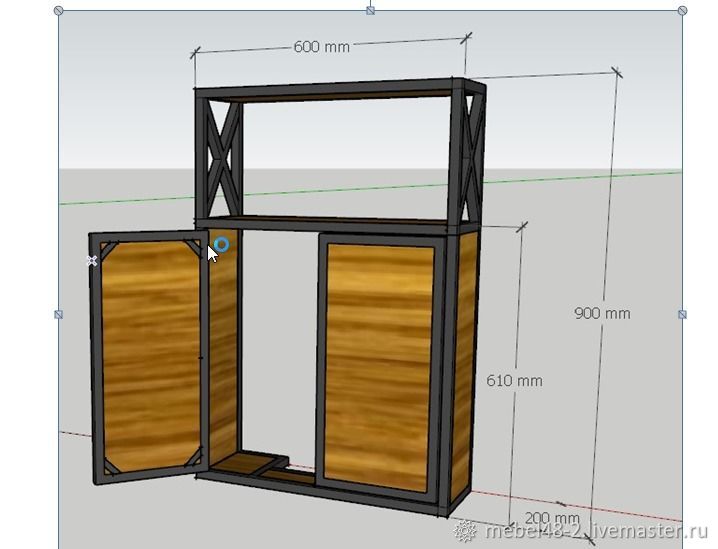Click the left-middle resize handle
This screenshot has width=718, height=549.
point(58,314)
